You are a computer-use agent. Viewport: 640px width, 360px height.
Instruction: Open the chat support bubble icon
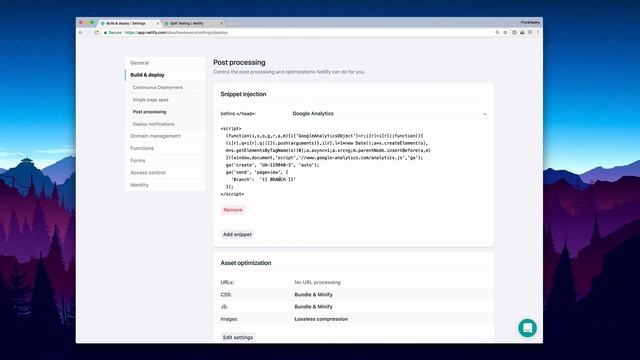527,328
